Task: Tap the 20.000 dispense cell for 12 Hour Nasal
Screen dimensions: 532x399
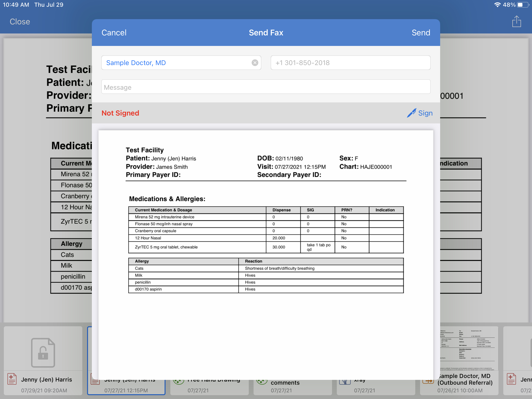Action: pos(283,238)
